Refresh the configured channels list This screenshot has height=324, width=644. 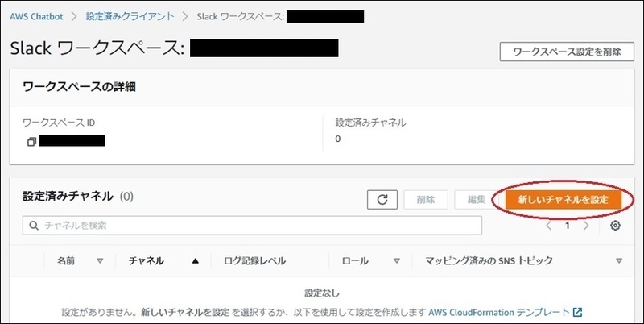click(382, 200)
